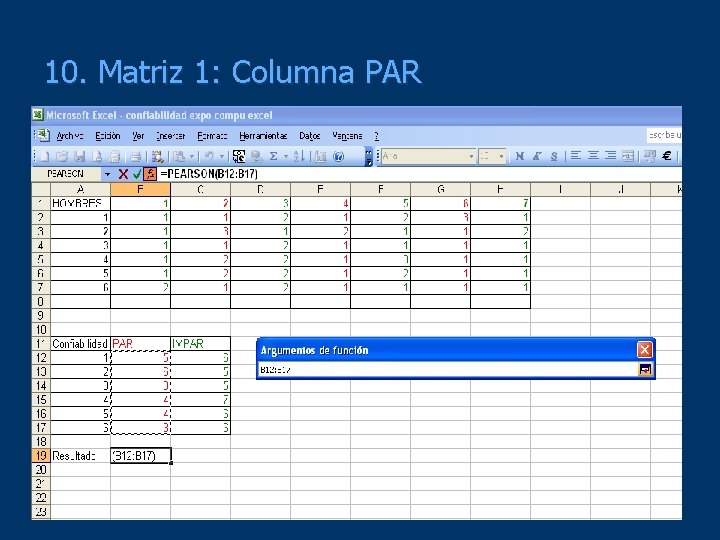Open the Herramientas menu

(x=263, y=136)
